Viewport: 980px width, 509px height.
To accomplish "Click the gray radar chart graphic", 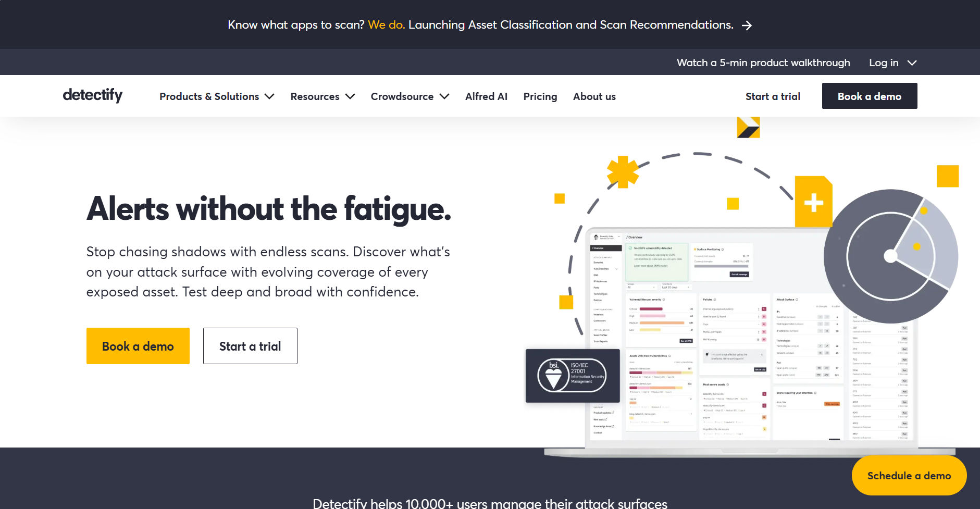I will [891, 256].
